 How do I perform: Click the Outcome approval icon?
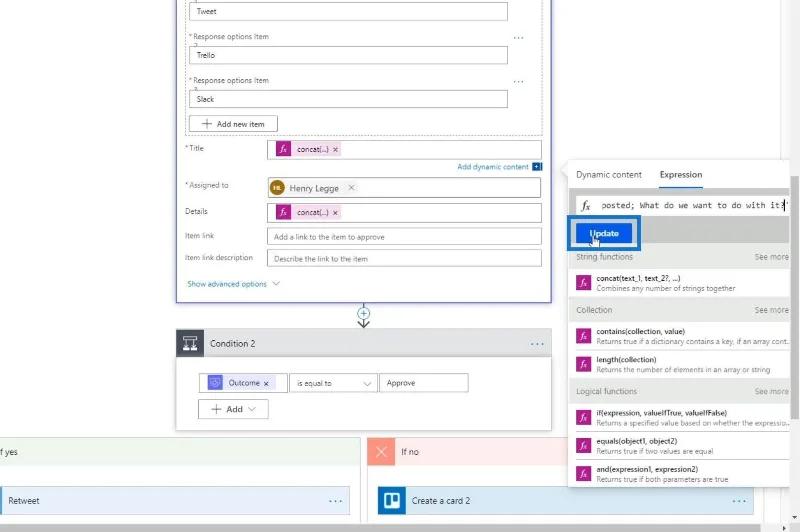click(x=215, y=383)
